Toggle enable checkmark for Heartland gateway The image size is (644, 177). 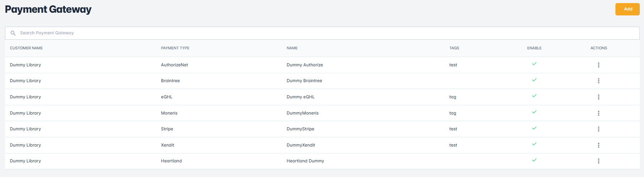tap(534, 160)
